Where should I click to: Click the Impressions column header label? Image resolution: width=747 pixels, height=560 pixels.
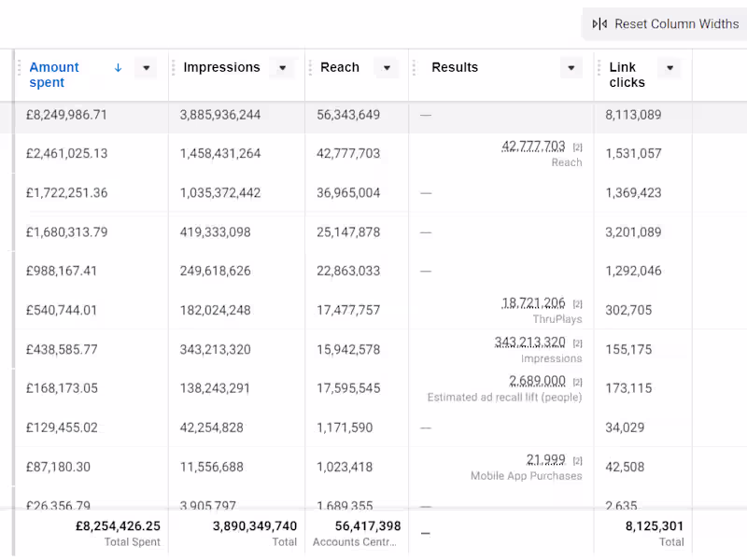click(x=221, y=67)
